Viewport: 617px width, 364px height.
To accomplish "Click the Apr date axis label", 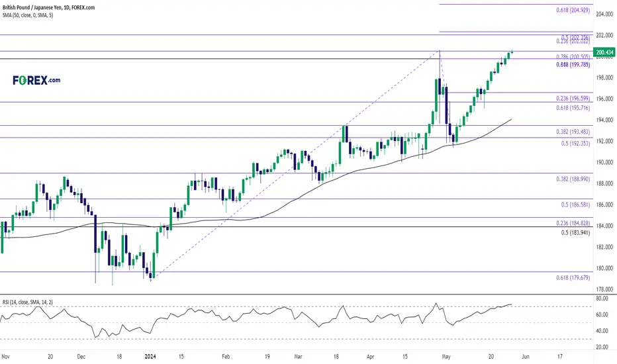I will 370,357.
